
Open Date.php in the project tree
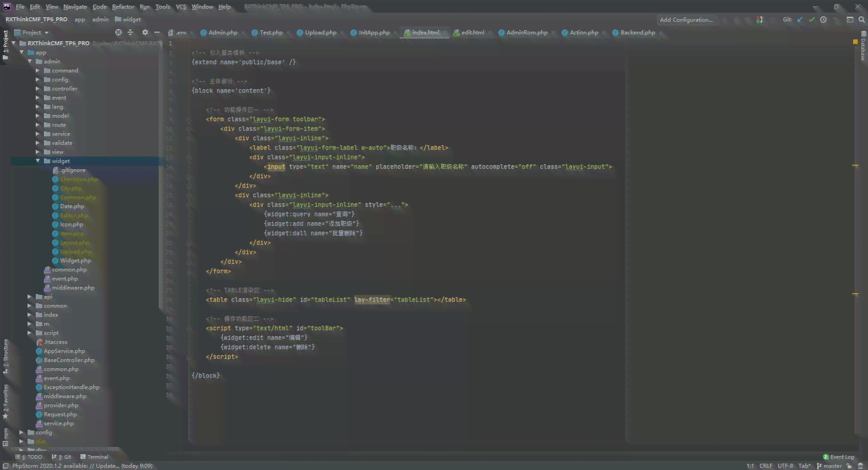pos(68,206)
